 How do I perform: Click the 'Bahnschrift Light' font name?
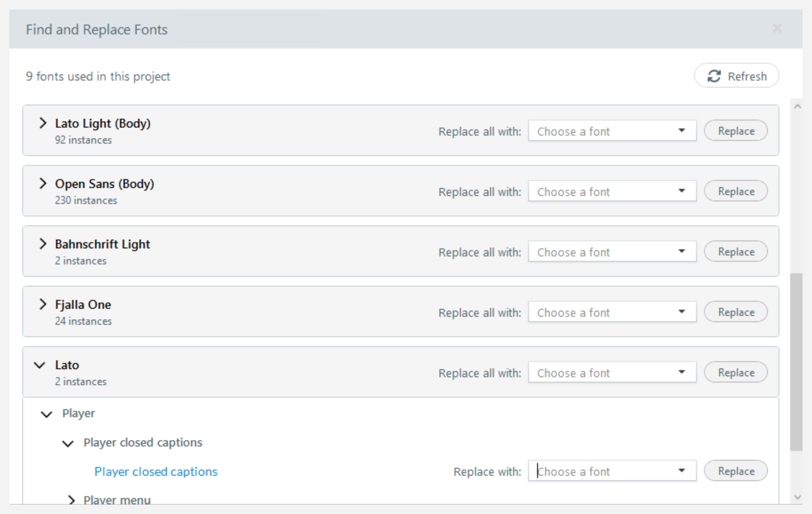coord(102,244)
